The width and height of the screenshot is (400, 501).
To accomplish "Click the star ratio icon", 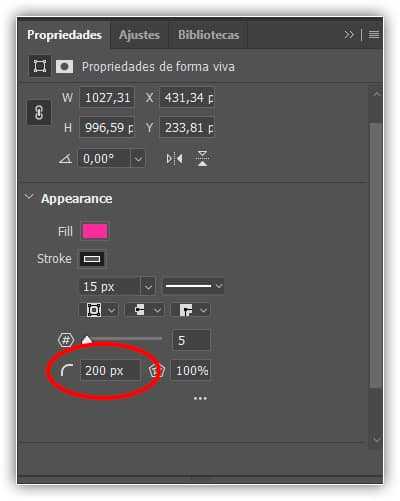I will click(157, 371).
